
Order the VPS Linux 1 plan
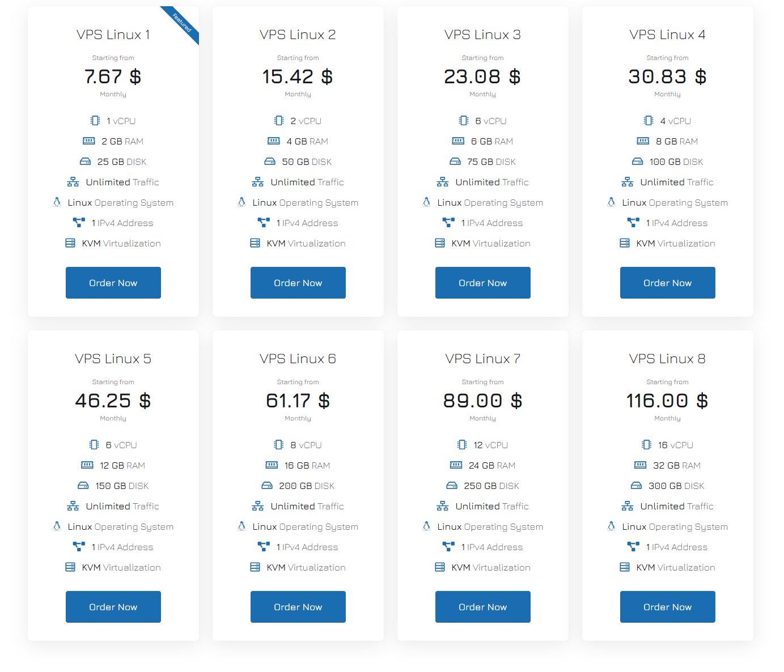(113, 283)
